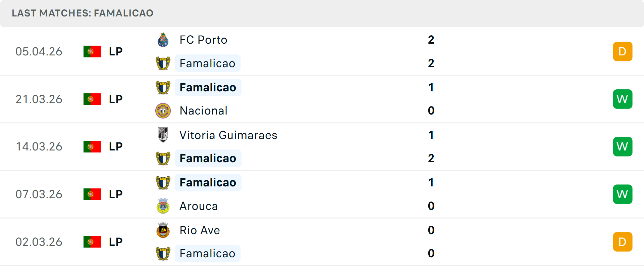The height and width of the screenshot is (266, 644).
Task: Click D result badge for Rio Ave match
Action: coord(623,242)
